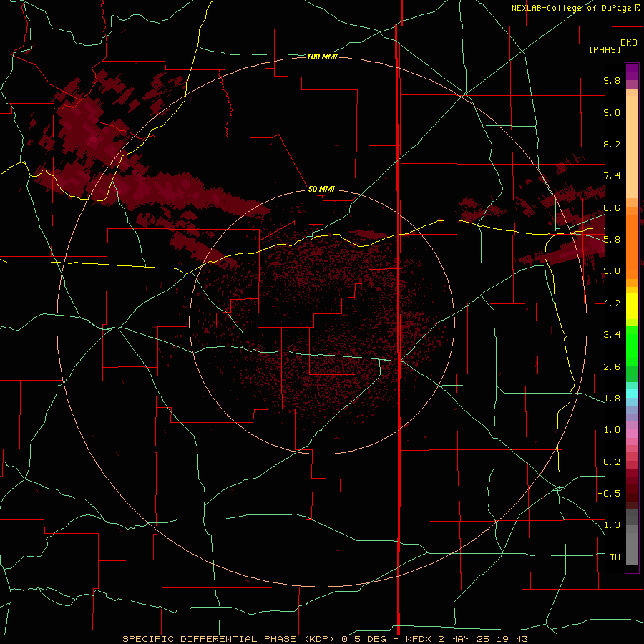Click the bright green segment of the color bar

[x=632, y=345]
